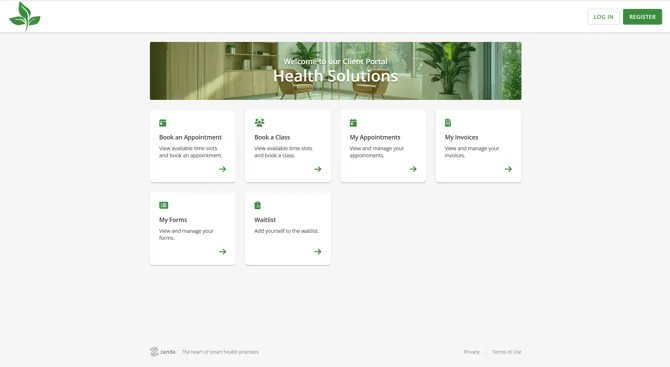Click the arrow on My Appointments card

[413, 169]
